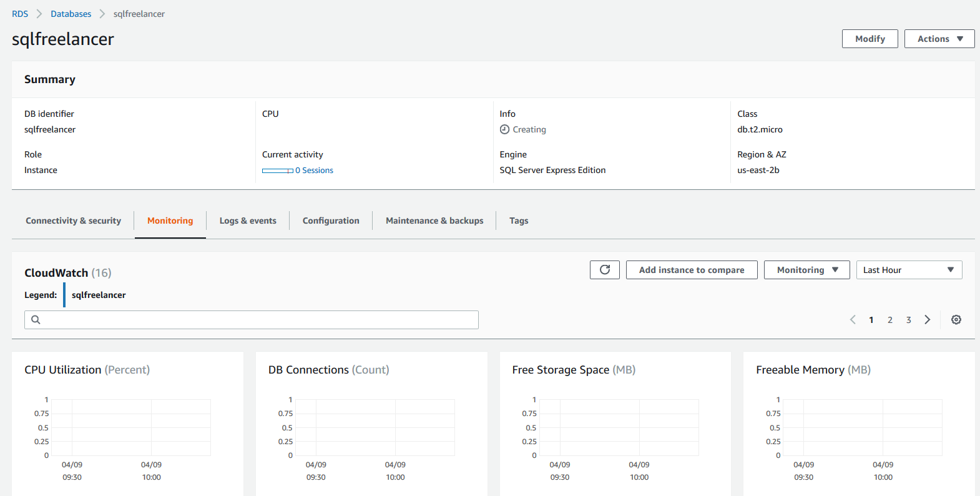Follow the Databases breadcrumb link
Screen dimensions: 980x496
71,14
